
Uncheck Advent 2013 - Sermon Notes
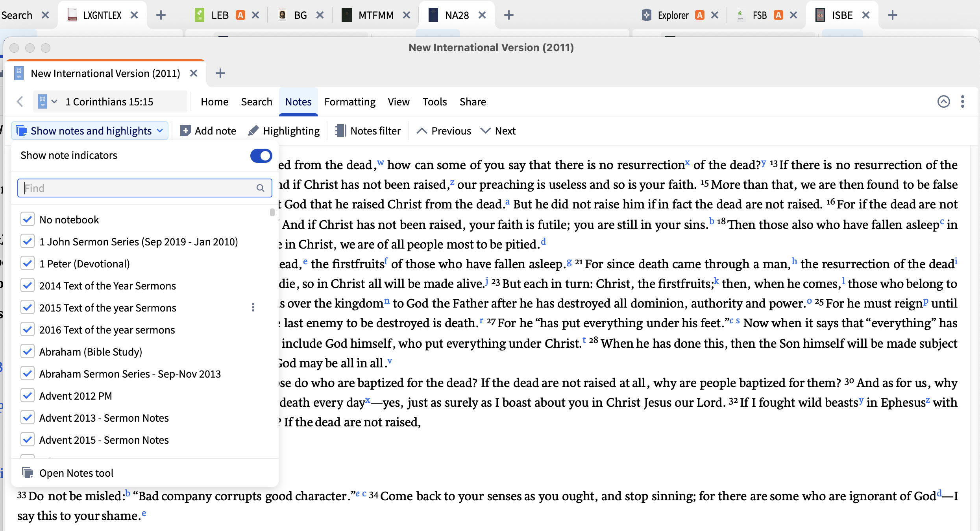coord(27,417)
